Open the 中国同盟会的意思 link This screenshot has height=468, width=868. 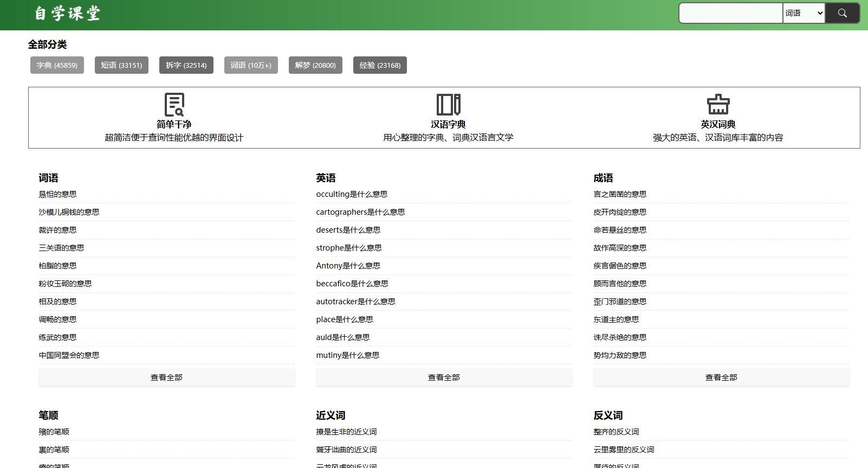[x=69, y=355]
